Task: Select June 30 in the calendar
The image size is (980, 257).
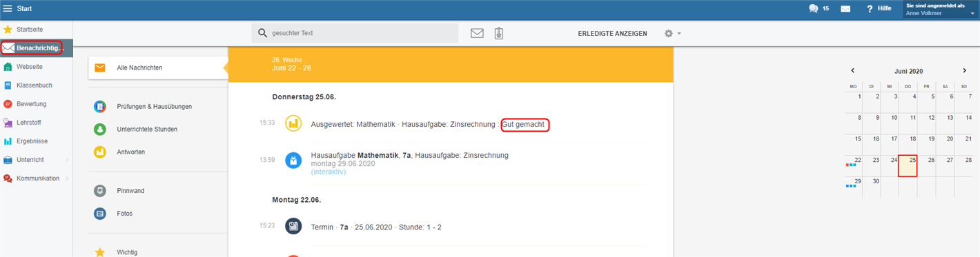Action: pos(872,187)
